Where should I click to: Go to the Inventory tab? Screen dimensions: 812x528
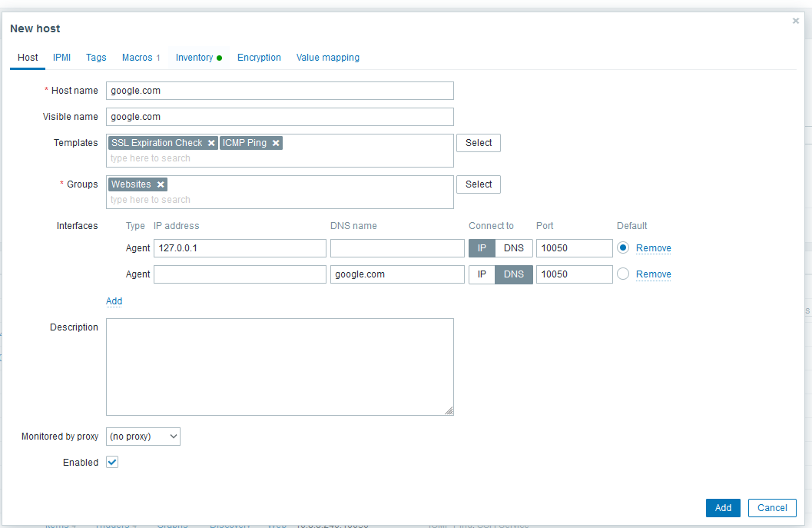[199, 58]
